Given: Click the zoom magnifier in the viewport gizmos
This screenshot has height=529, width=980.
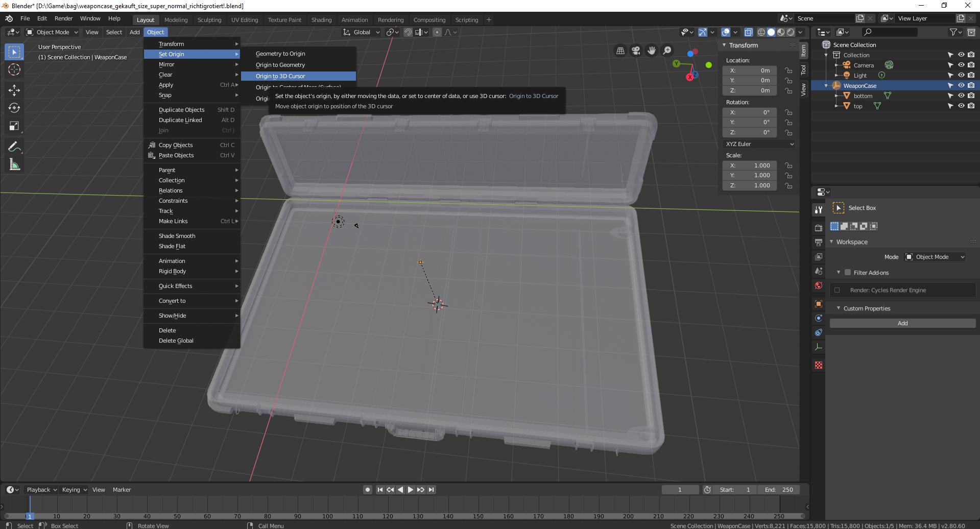Looking at the screenshot, I should 666,51.
